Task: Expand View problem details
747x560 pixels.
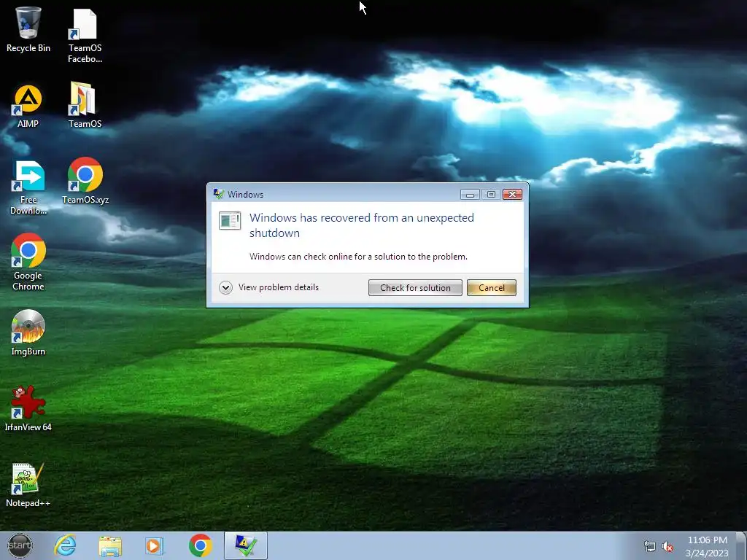Action: pyautogui.click(x=269, y=287)
